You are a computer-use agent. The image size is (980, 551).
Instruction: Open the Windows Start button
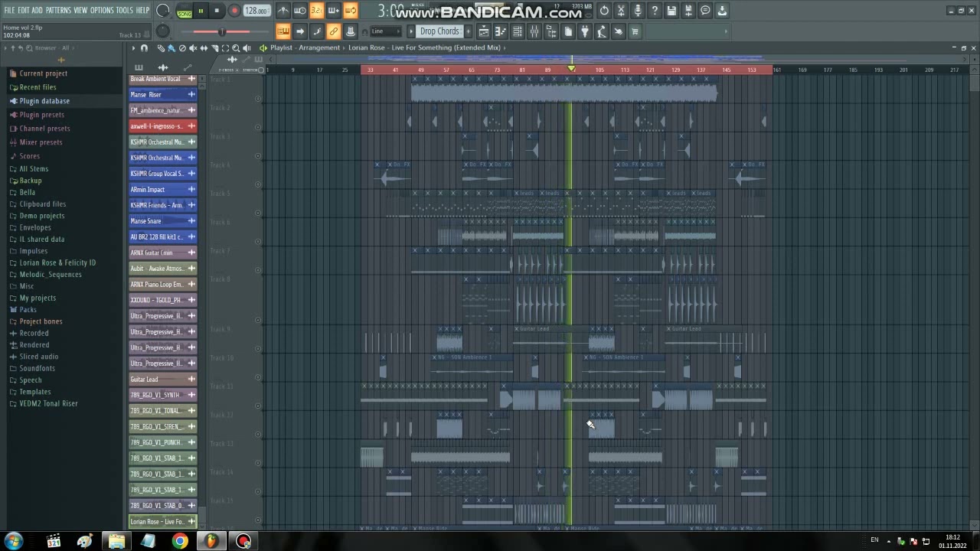pyautogui.click(x=13, y=541)
